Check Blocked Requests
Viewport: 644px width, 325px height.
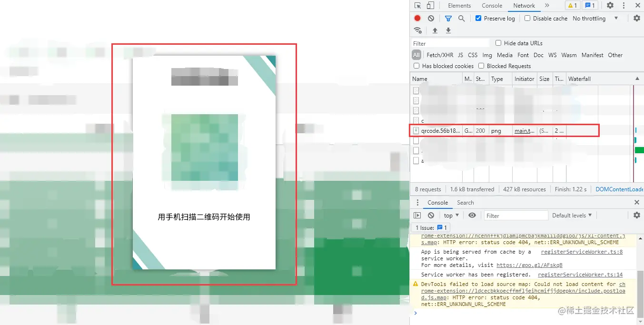click(481, 66)
